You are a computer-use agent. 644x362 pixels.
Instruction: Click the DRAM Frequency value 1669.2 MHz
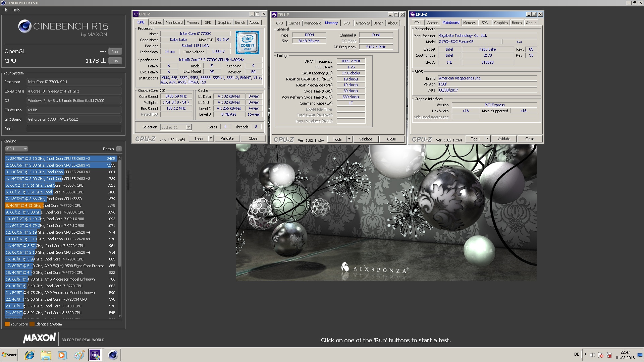[x=351, y=61]
